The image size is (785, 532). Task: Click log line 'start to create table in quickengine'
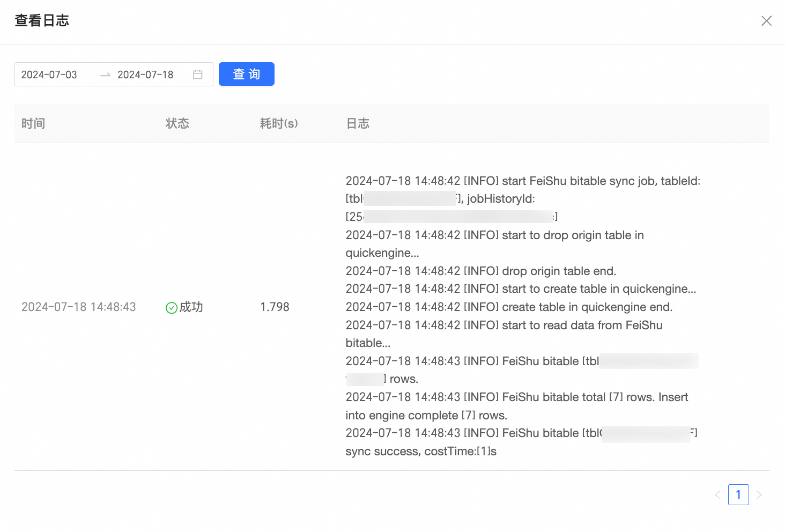[x=521, y=289]
